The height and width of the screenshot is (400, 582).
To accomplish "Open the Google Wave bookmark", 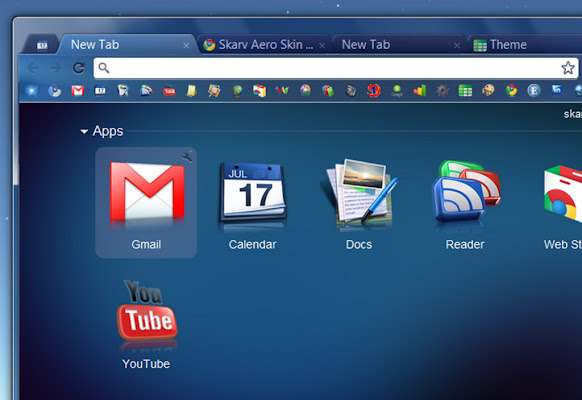I will click(x=282, y=90).
